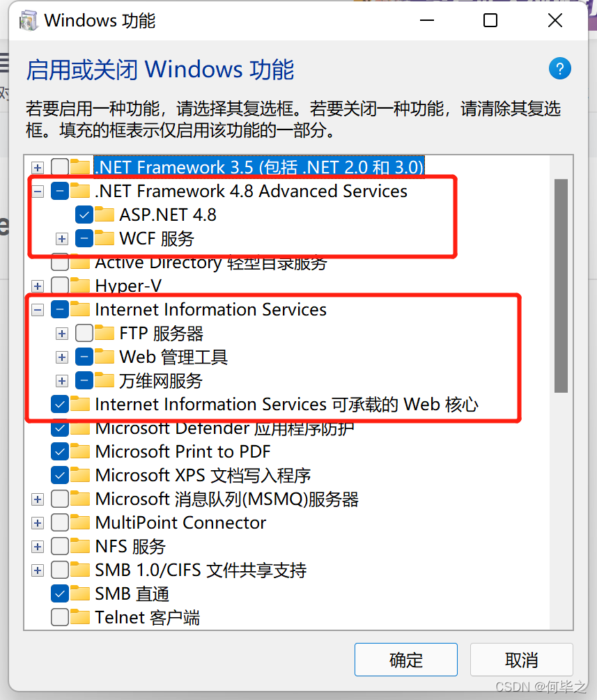Collapse .NET Framework 4.8 Advanced Services
The width and height of the screenshot is (597, 700).
pyautogui.click(x=37, y=191)
